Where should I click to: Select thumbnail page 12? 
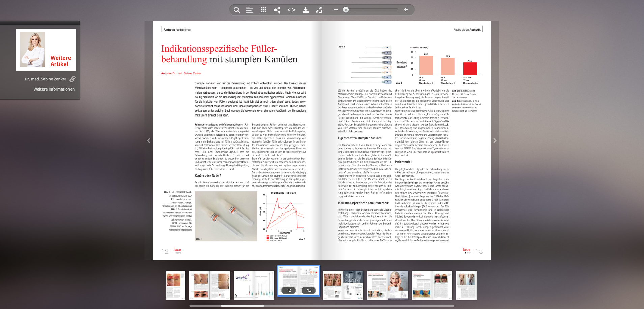pos(288,281)
